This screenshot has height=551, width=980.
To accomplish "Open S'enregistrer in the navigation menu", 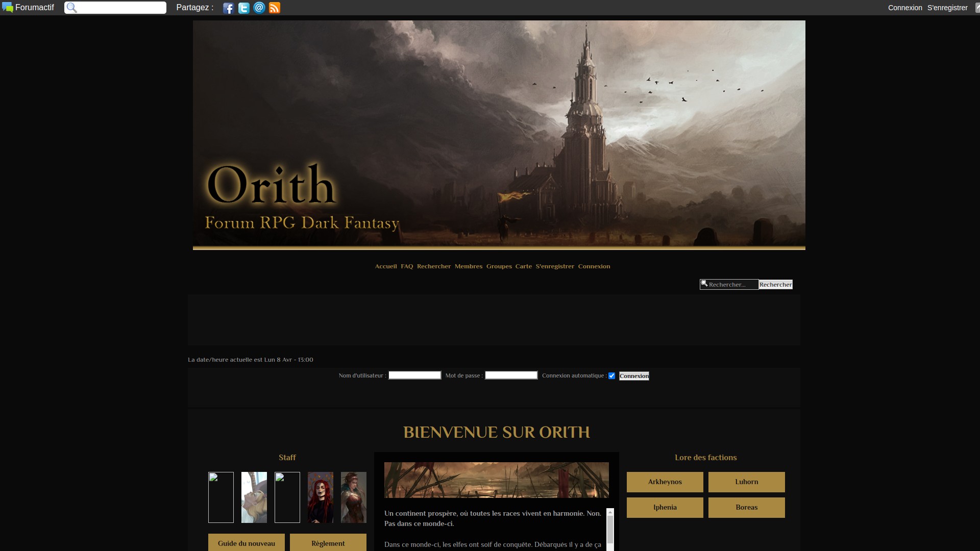I will 555,266.
